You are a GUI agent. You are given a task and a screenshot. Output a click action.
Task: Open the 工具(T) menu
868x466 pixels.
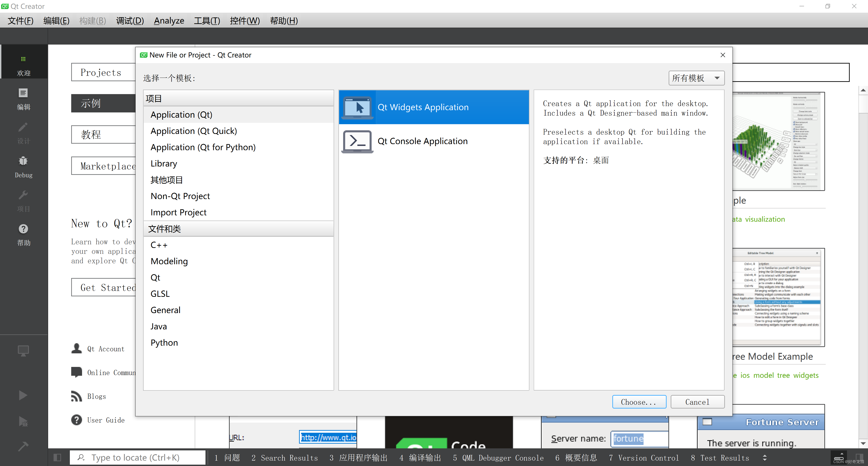pos(207,21)
